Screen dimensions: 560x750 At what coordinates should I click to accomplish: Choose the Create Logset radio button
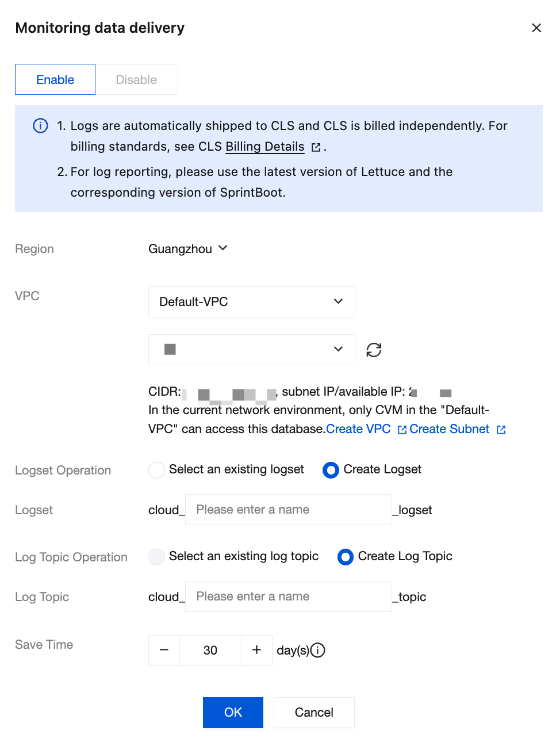tap(331, 470)
